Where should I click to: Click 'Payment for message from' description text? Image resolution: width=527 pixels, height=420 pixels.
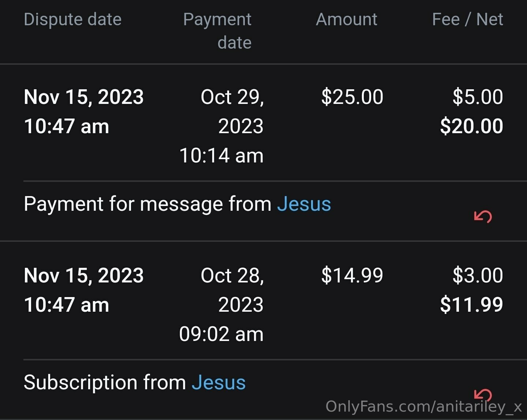click(x=147, y=204)
